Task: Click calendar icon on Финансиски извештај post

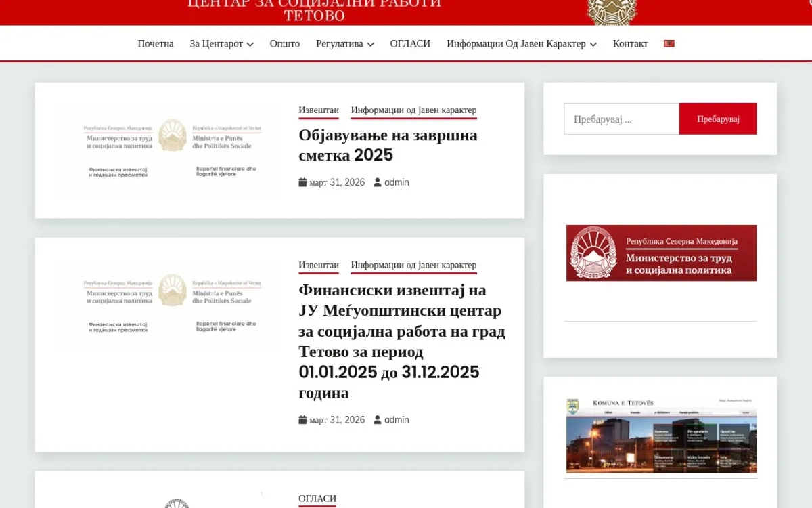Action: (302, 420)
